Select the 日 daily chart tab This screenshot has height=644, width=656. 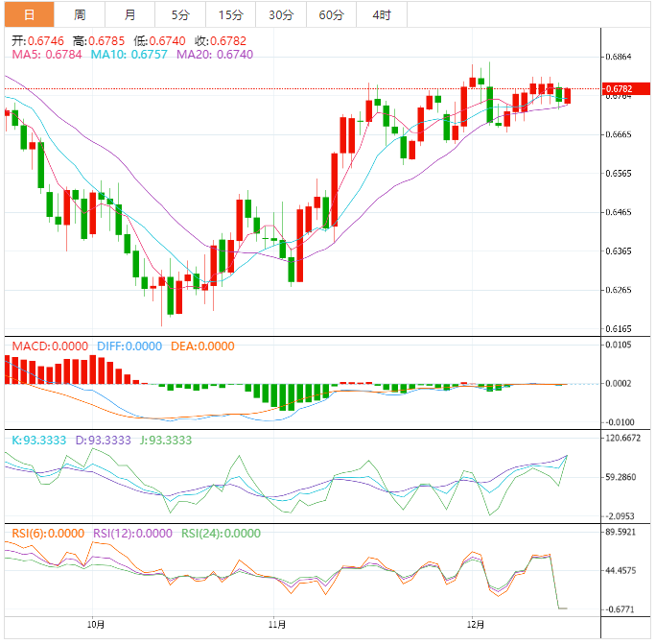[29, 14]
